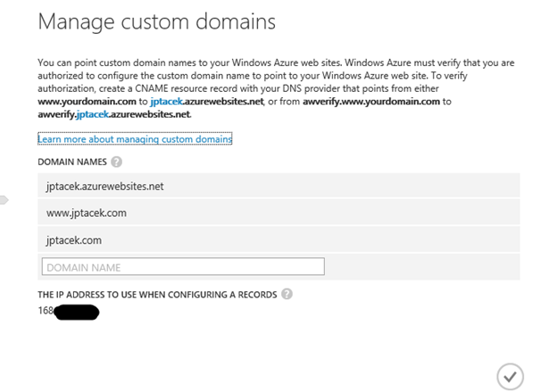Click the IP address starting with 168

[46, 311]
